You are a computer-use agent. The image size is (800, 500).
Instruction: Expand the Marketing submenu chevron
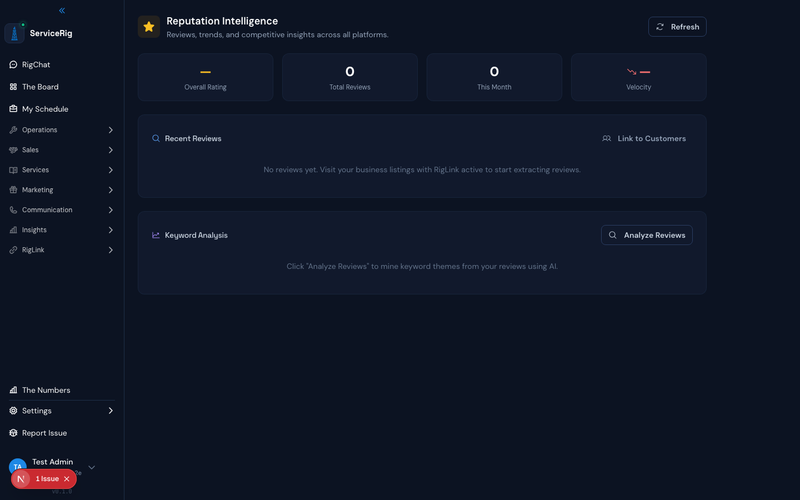point(110,190)
